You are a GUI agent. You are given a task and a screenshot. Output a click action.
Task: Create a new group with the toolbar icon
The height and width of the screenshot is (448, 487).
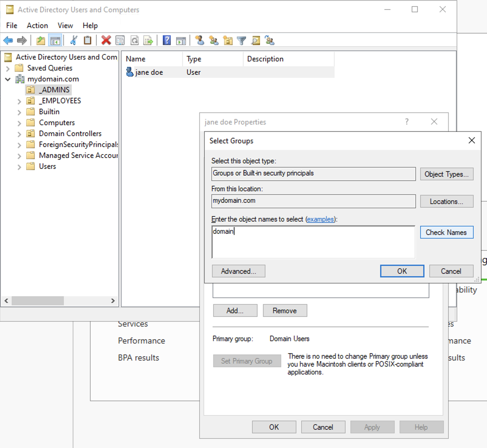214,40
